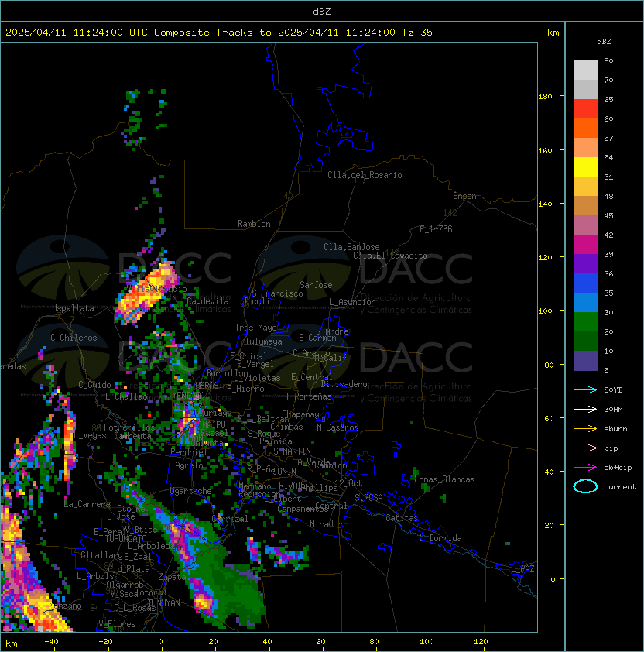Click the L_Asuncion place label
The height and width of the screenshot is (652, 644).
pos(352,302)
